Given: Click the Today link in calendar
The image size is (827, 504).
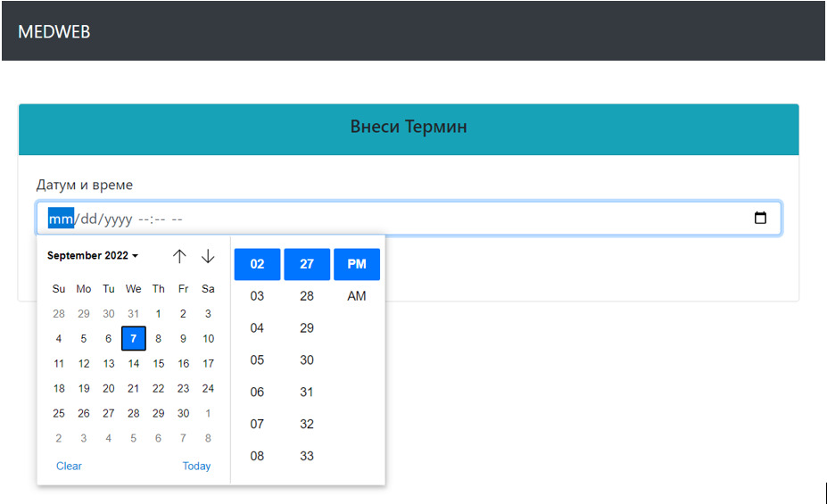Looking at the screenshot, I should (196, 466).
